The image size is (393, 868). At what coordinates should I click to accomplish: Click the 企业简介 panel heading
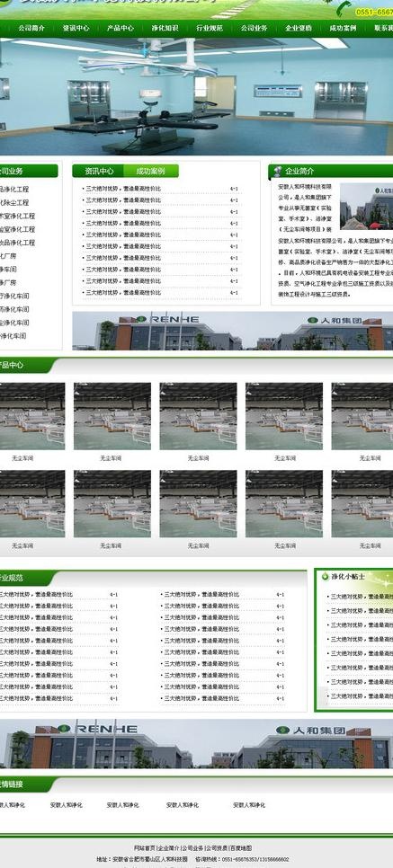coord(299,171)
